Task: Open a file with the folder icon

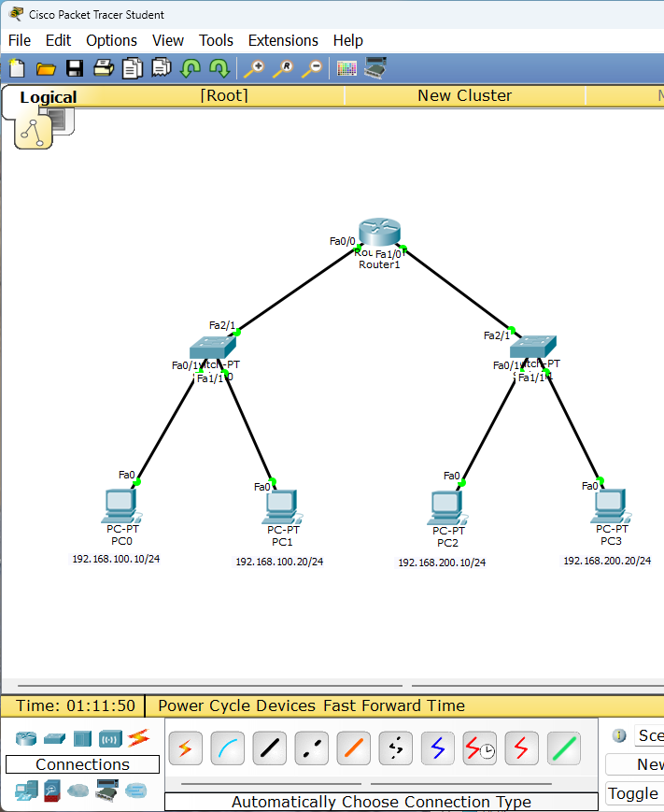Action: pos(46,68)
